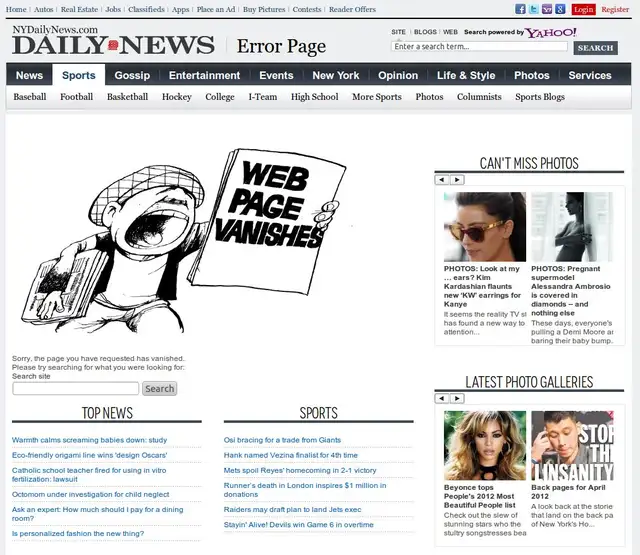The image size is (640, 555).
Task: Go to High School sub-section
Action: [x=315, y=97]
